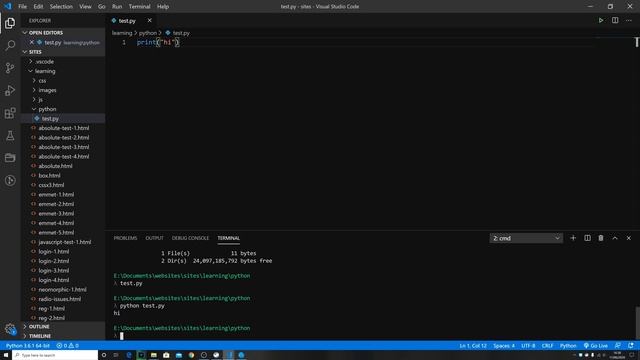Select Python 3.6.1 64-bit interpreter in status bar
Screen dimensions: 640x360
click(27, 346)
